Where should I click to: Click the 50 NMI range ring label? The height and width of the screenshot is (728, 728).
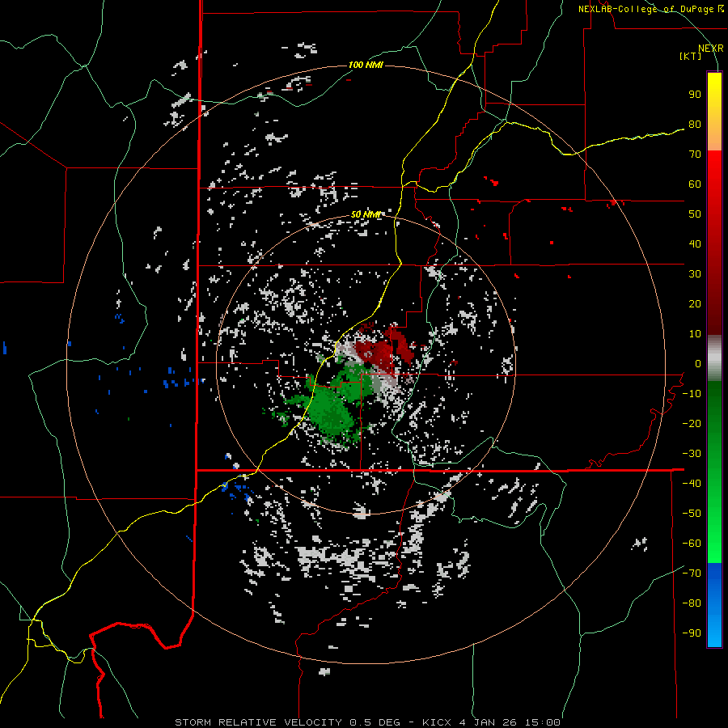(366, 214)
